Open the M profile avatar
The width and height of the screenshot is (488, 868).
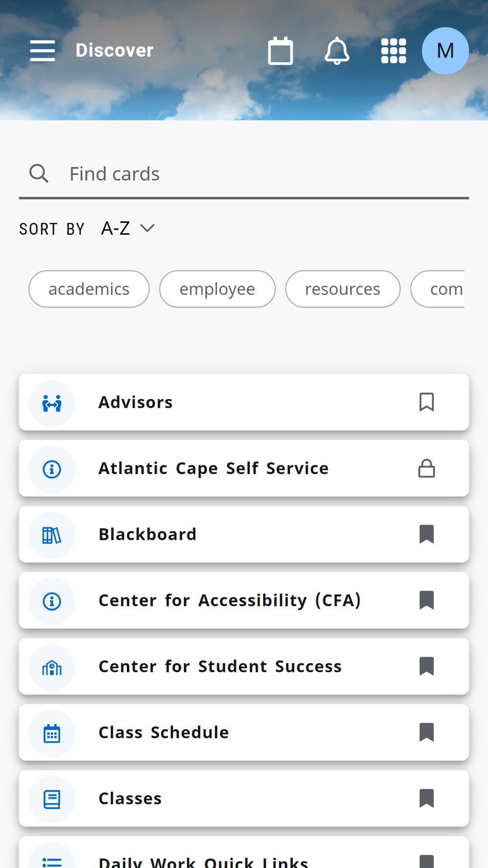[445, 51]
